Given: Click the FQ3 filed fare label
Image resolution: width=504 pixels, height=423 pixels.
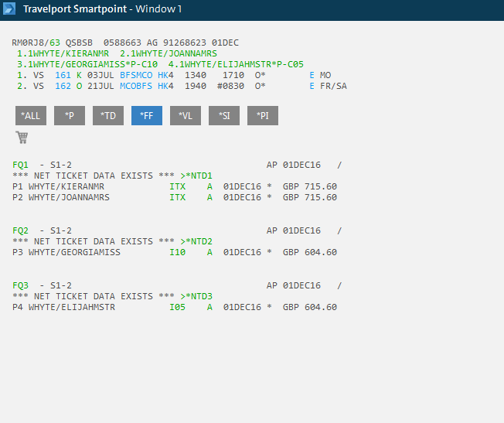Looking at the screenshot, I should click(20, 285).
